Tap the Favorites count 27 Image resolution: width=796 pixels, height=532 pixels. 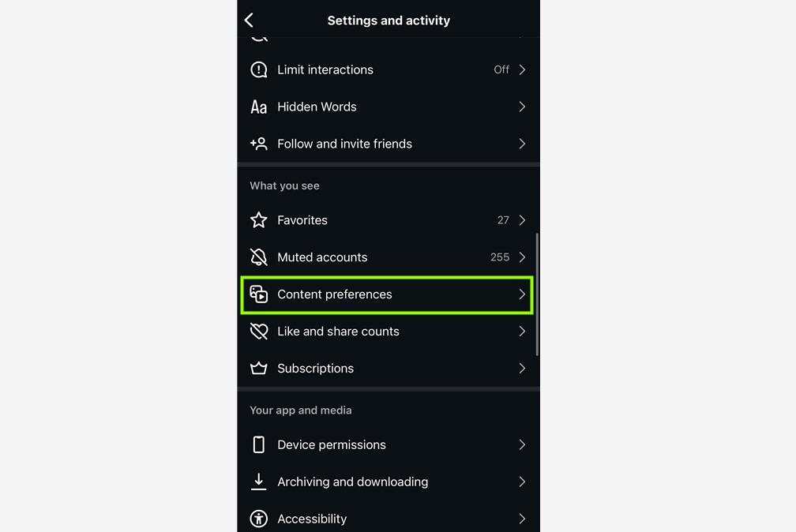coord(503,219)
